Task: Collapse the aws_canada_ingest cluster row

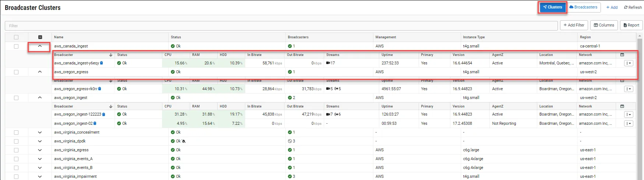Action: (40, 46)
